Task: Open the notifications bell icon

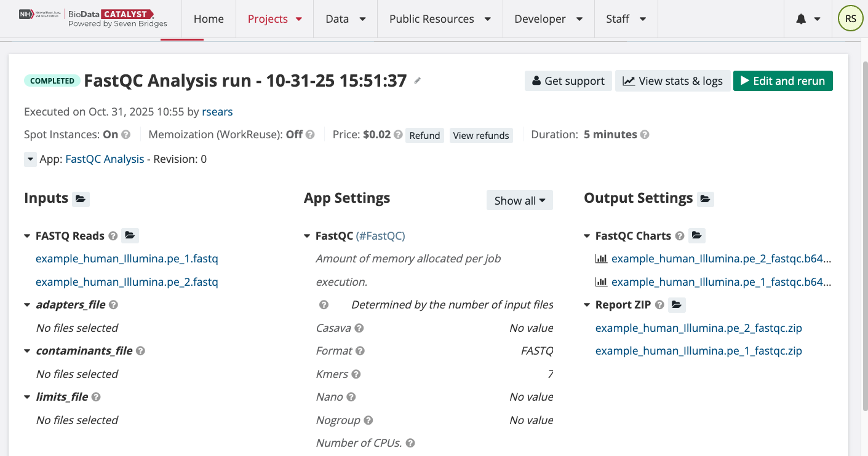Action: 801,19
